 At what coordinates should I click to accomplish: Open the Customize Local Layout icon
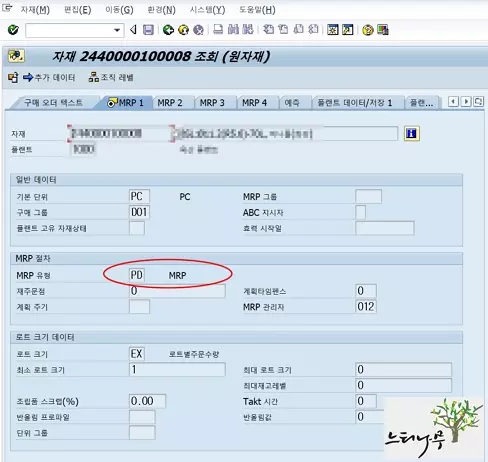tap(383, 30)
